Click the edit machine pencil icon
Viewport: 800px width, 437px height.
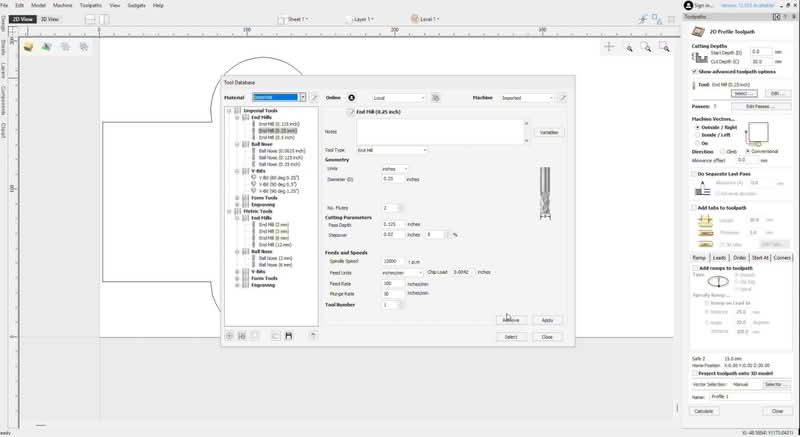563,98
